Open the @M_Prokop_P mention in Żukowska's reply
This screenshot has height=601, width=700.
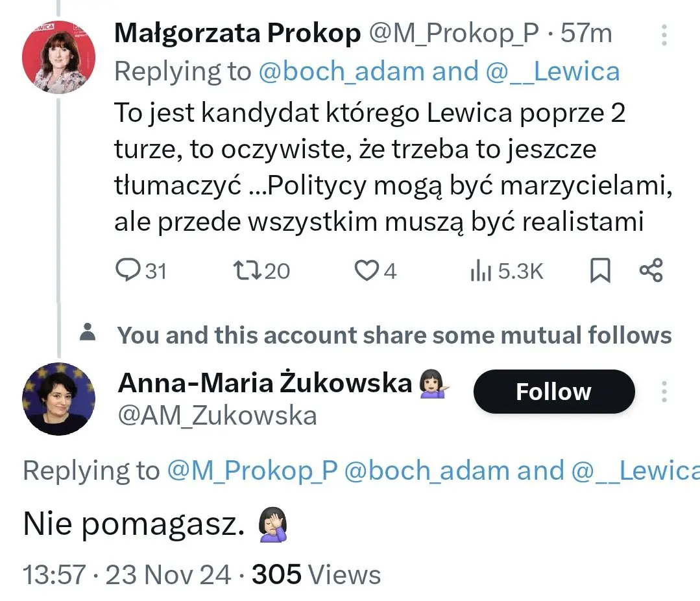click(252, 471)
